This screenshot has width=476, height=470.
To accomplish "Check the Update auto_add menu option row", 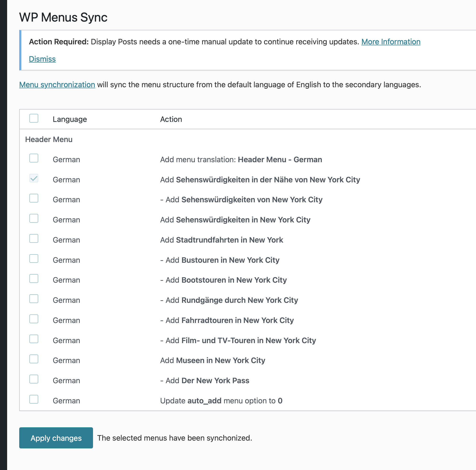I will (34, 399).
